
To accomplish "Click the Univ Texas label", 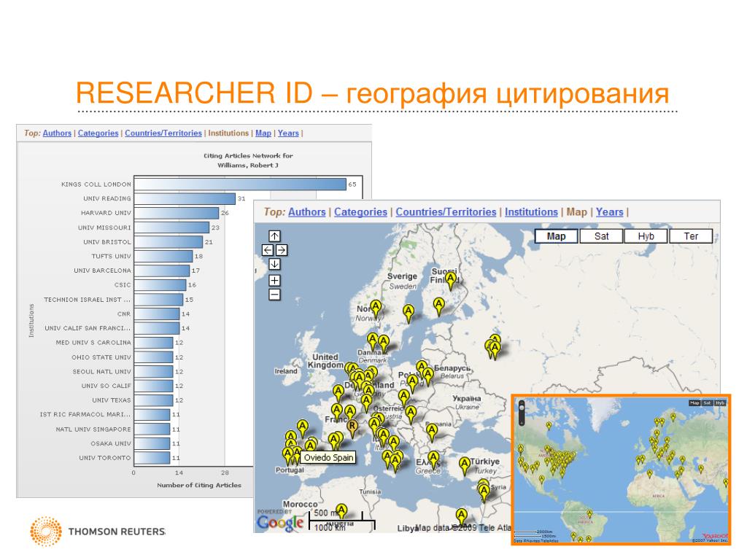I will pos(111,400).
